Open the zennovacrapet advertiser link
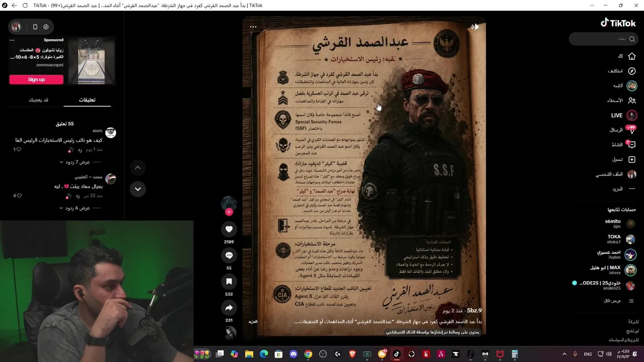This screenshot has width=644, height=362. pyautogui.click(x=49, y=65)
